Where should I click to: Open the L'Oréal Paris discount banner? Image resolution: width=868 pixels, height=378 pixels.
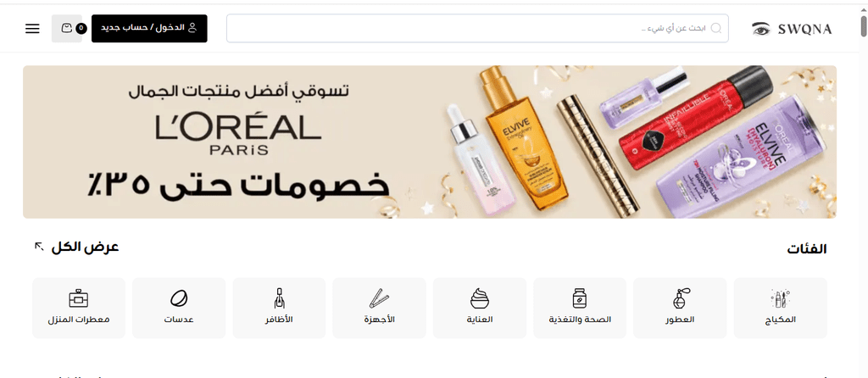(430, 142)
